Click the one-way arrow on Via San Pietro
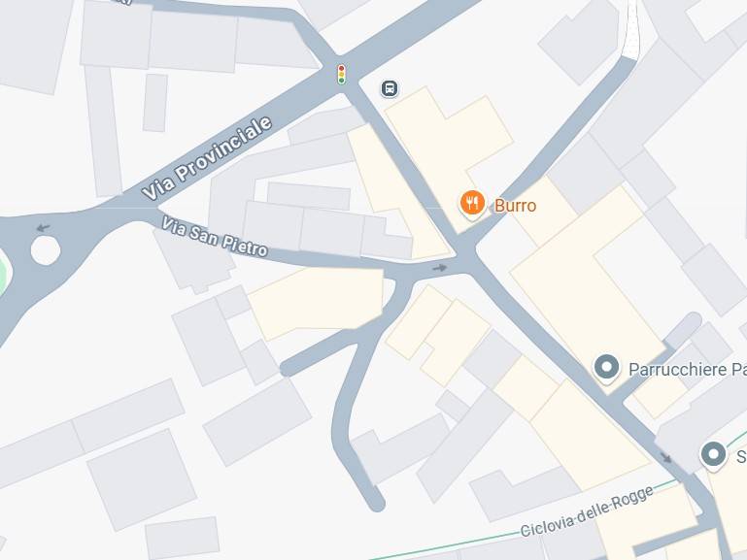The height and width of the screenshot is (560, 747). [x=440, y=268]
